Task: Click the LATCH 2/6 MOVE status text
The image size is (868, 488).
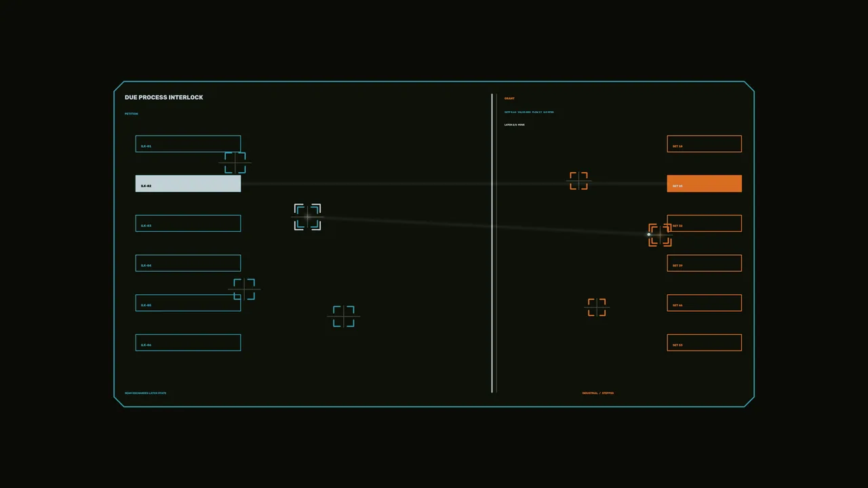Action: click(515, 125)
